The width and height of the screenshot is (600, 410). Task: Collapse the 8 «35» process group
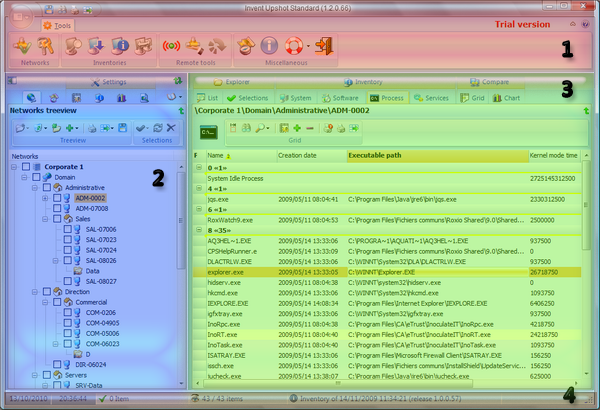pyautogui.click(x=199, y=230)
